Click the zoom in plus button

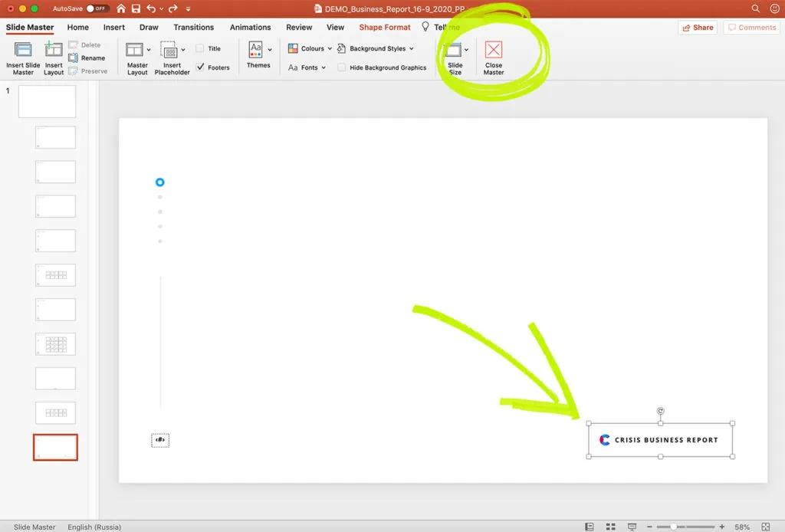(722, 527)
